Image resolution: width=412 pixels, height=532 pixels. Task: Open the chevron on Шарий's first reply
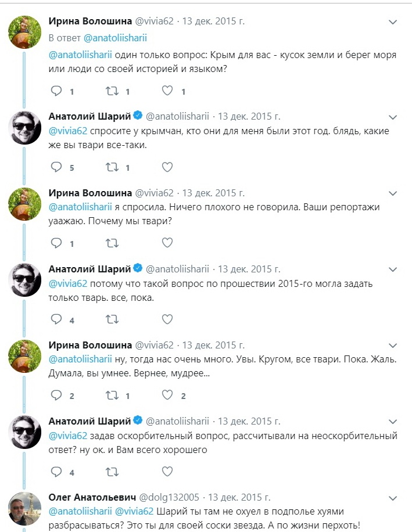pyautogui.click(x=393, y=116)
